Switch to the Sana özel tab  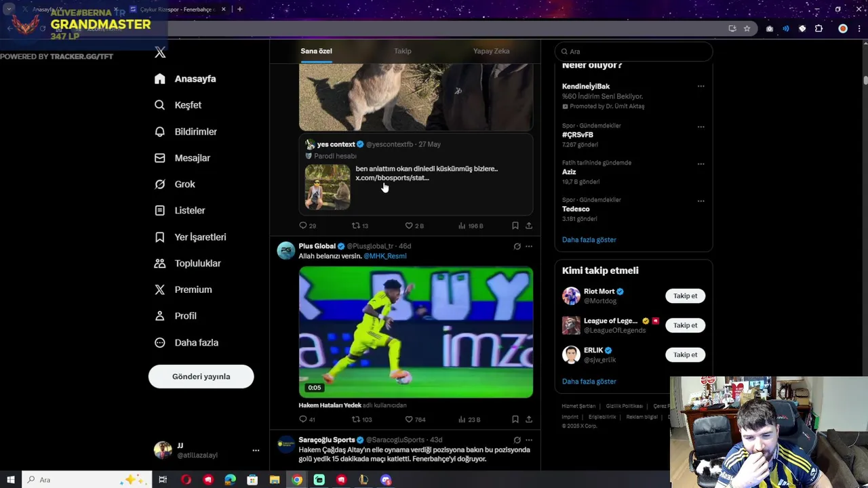(316, 51)
